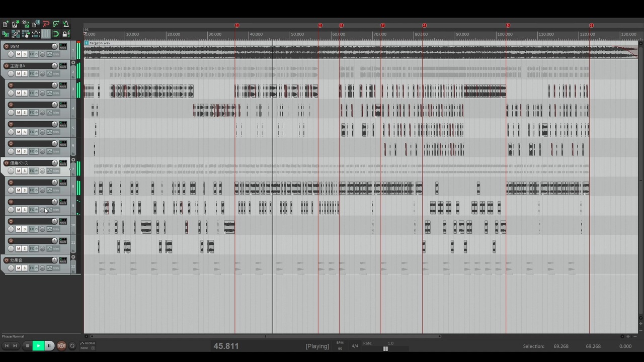The height and width of the screenshot is (362, 644).
Task: Open the FX button on 便乗ベース track
Action: (32, 170)
